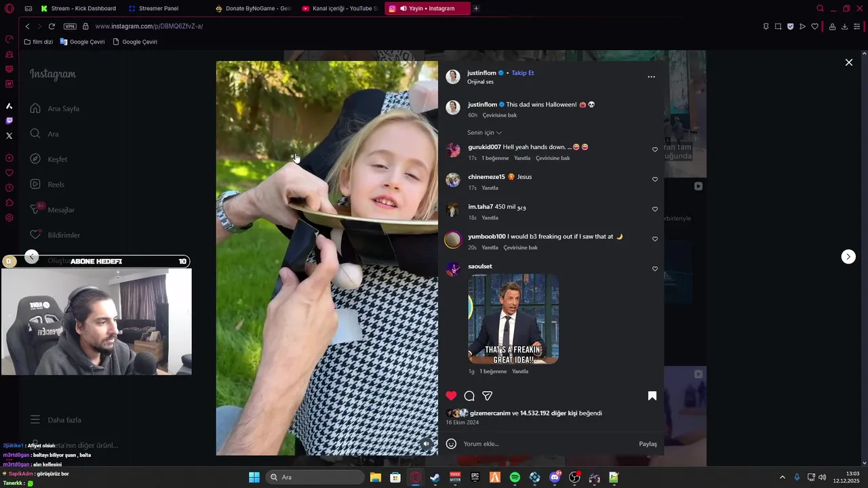Open 'Ara' search in the Instagram sidebar
The image size is (868, 488).
tap(45, 134)
